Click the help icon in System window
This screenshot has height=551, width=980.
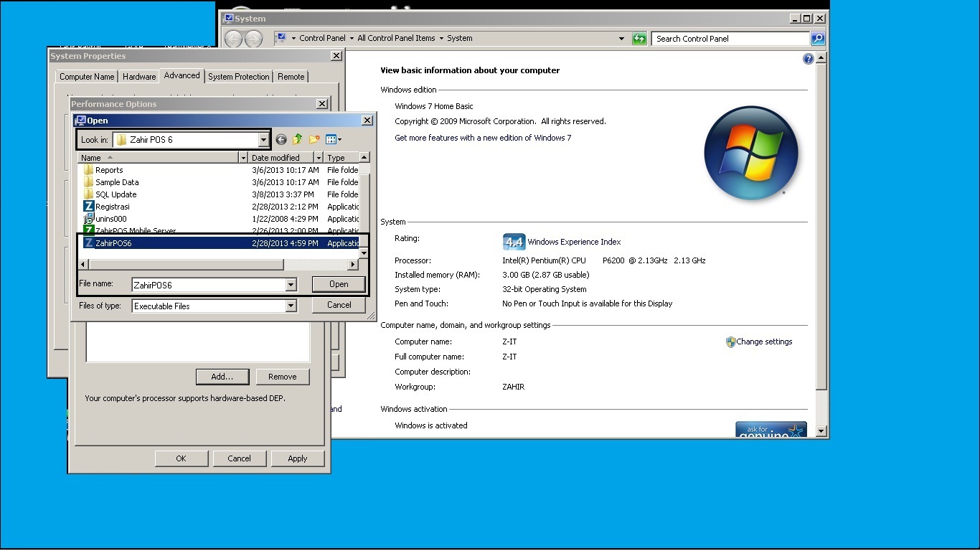point(809,59)
